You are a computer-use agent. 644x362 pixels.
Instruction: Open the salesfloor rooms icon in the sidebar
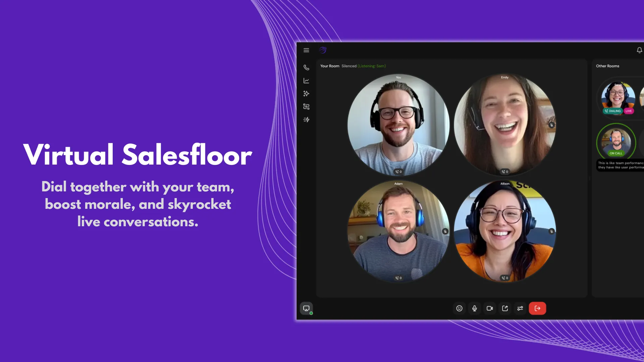(306, 107)
